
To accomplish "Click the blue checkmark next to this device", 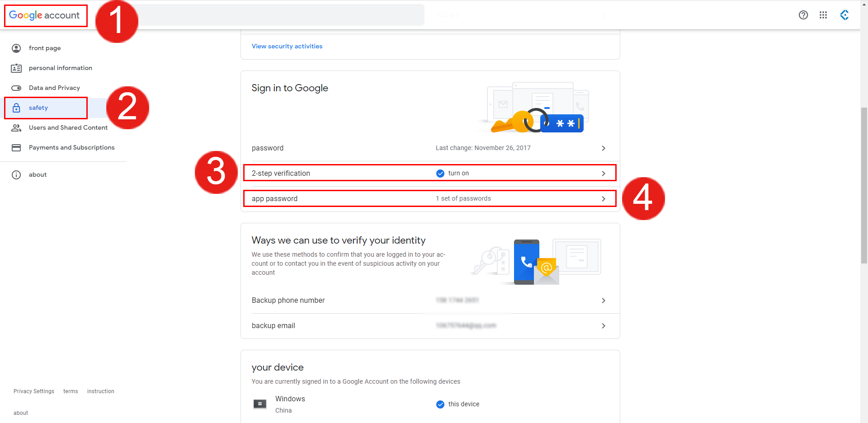I will 440,404.
